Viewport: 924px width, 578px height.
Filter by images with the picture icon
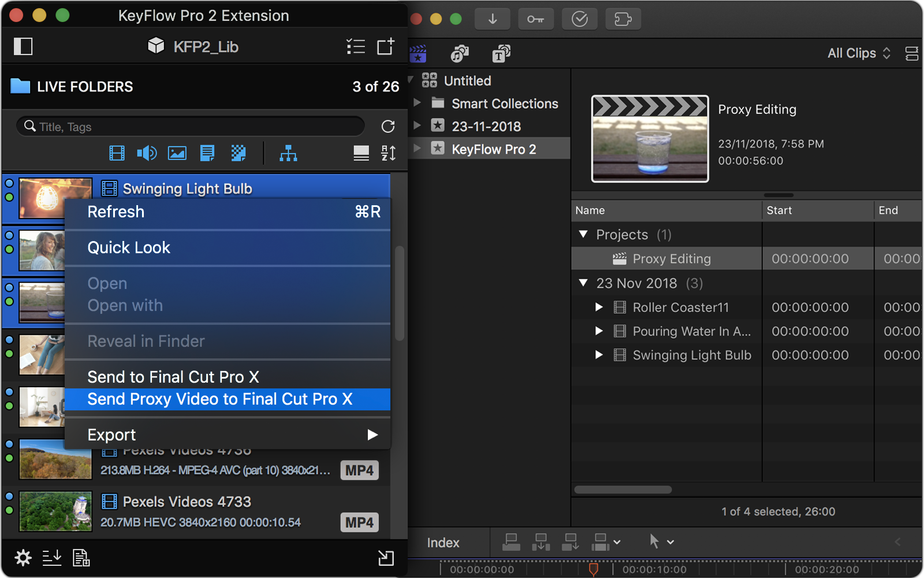coord(177,153)
